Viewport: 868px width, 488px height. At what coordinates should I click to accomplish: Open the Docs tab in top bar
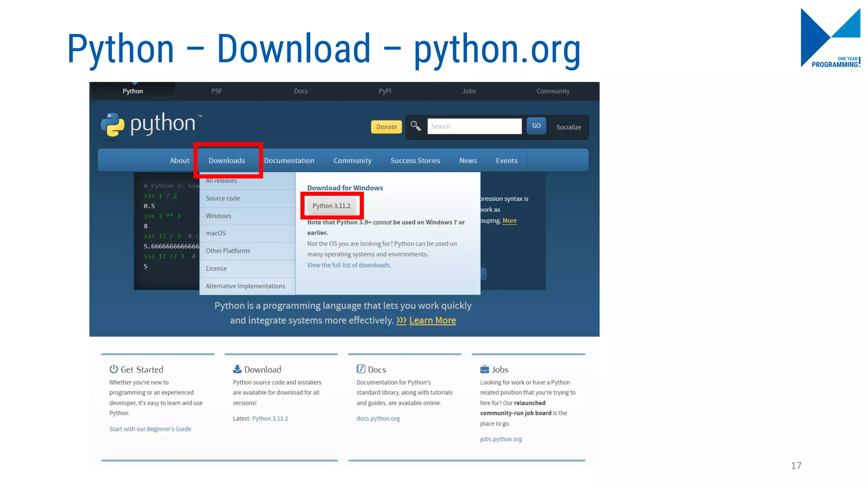[x=301, y=91]
